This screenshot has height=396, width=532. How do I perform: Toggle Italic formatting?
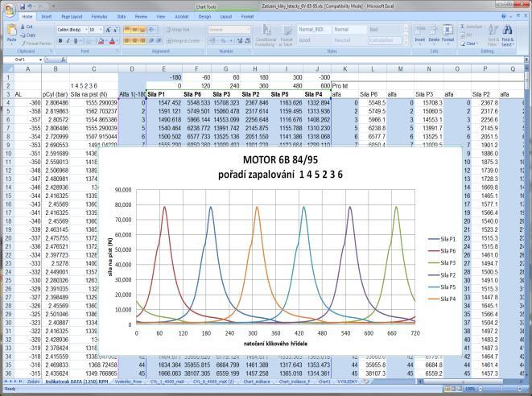(68, 41)
